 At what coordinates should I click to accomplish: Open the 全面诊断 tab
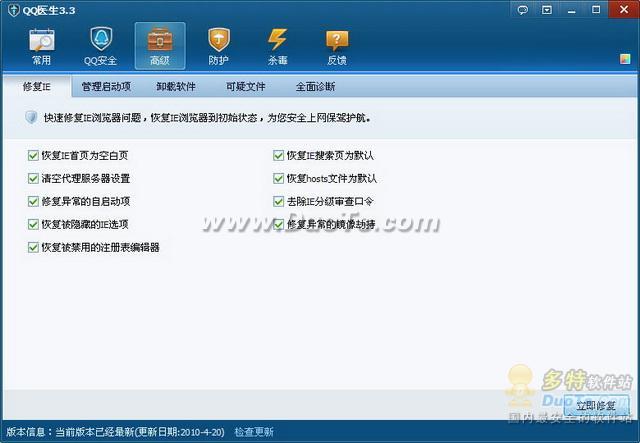point(315,87)
